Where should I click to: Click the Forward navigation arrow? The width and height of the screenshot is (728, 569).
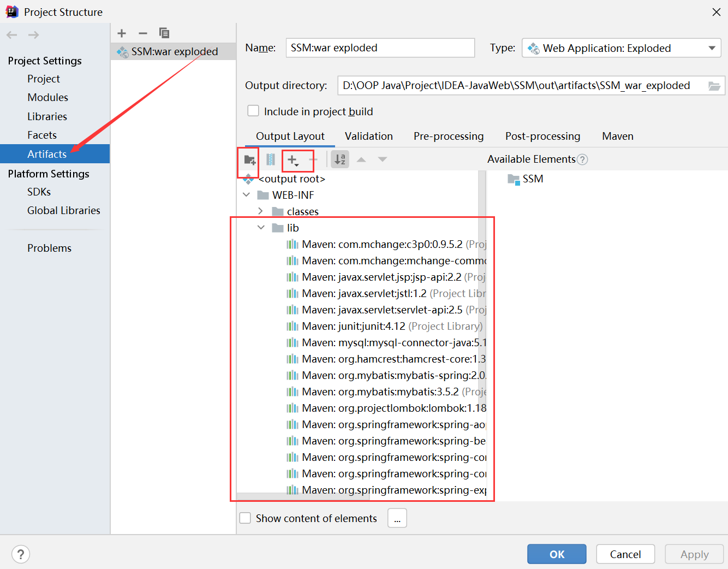[x=34, y=35]
